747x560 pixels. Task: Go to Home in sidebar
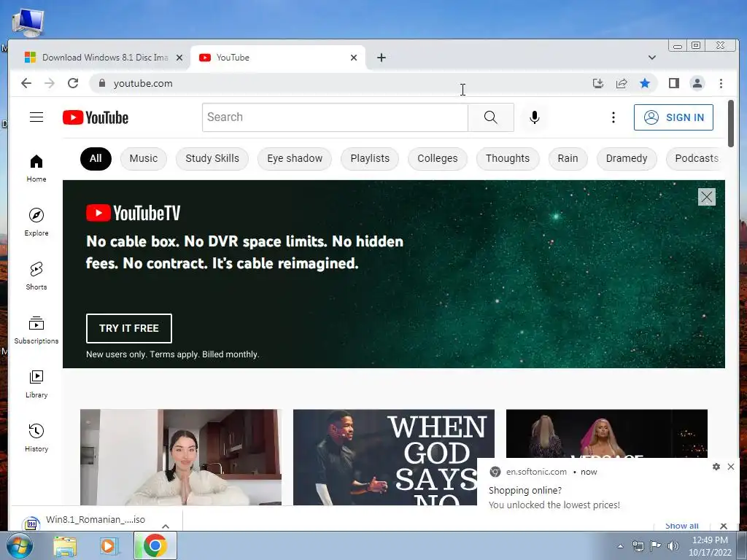click(x=36, y=168)
